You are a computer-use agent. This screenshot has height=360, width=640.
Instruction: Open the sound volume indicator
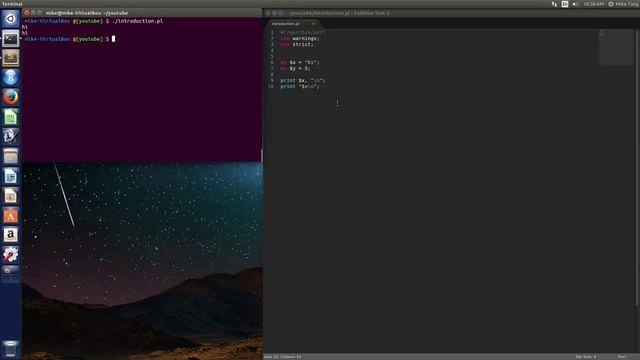coord(575,4)
